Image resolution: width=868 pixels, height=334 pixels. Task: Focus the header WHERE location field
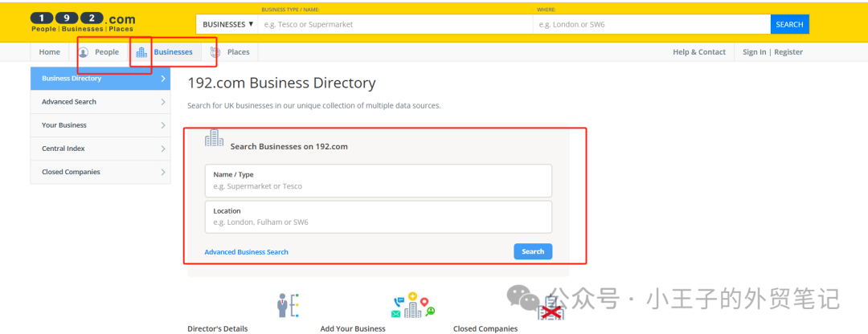pyautogui.click(x=652, y=24)
